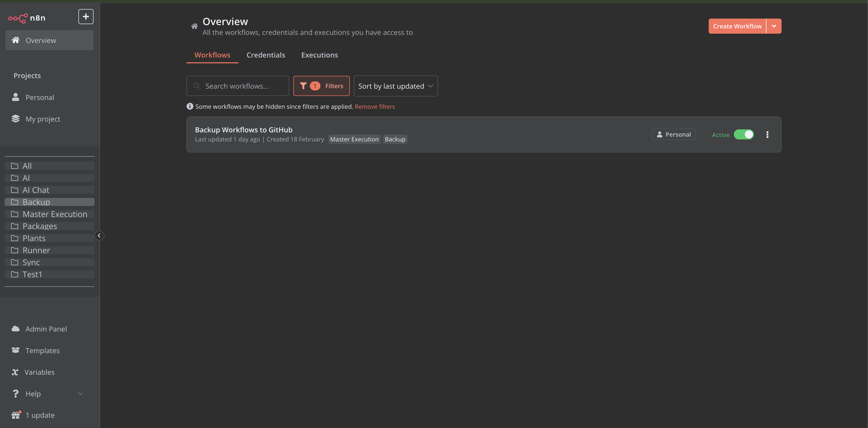
Task: Click the Templates icon in sidebar
Action: [15, 350]
